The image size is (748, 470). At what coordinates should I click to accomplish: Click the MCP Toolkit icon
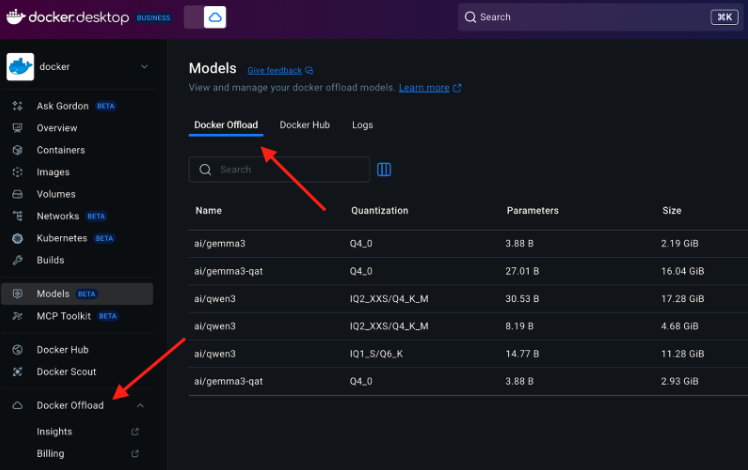pyautogui.click(x=18, y=316)
